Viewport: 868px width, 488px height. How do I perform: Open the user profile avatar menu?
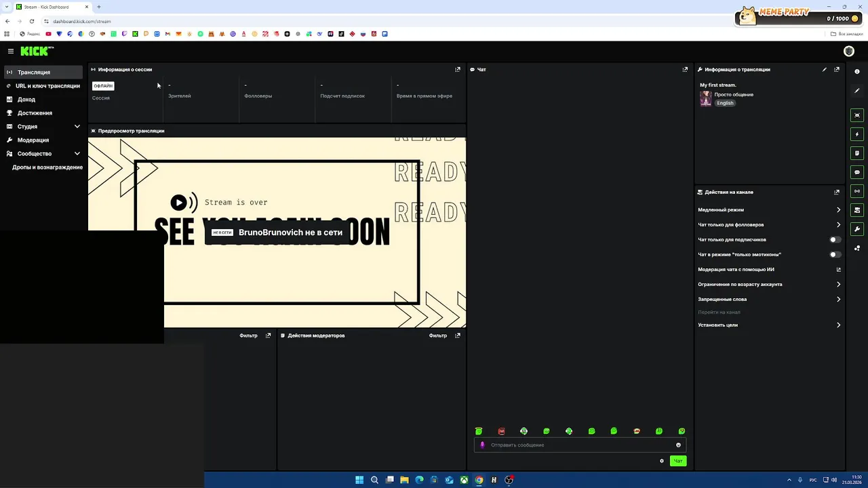tap(848, 51)
